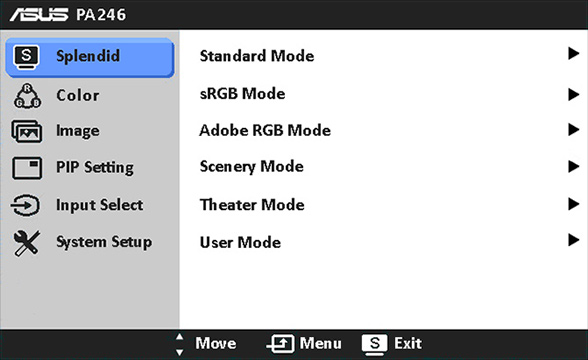The height and width of the screenshot is (360, 588).
Task: Choose the Theater Mode text
Action: click(252, 205)
